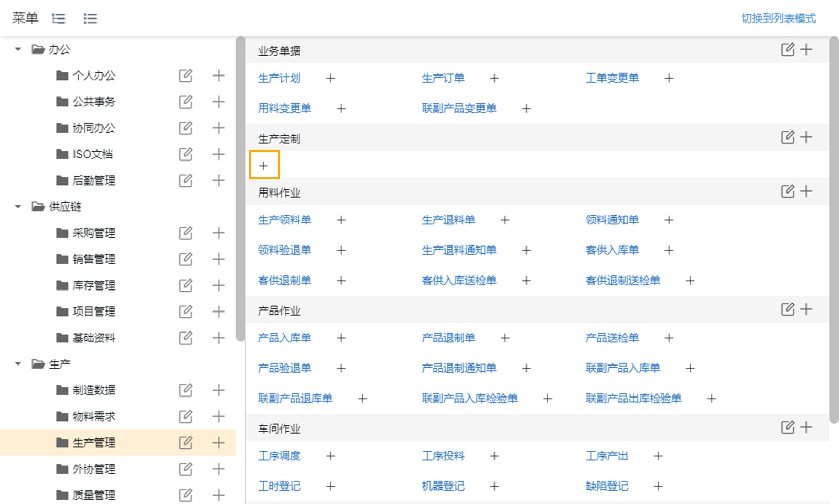
Task: Open 联副产品入库检验单 link
Action: [x=469, y=399]
